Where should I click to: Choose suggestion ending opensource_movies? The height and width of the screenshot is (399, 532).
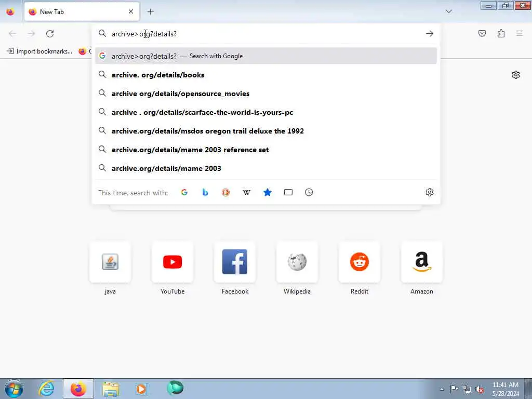click(266, 94)
